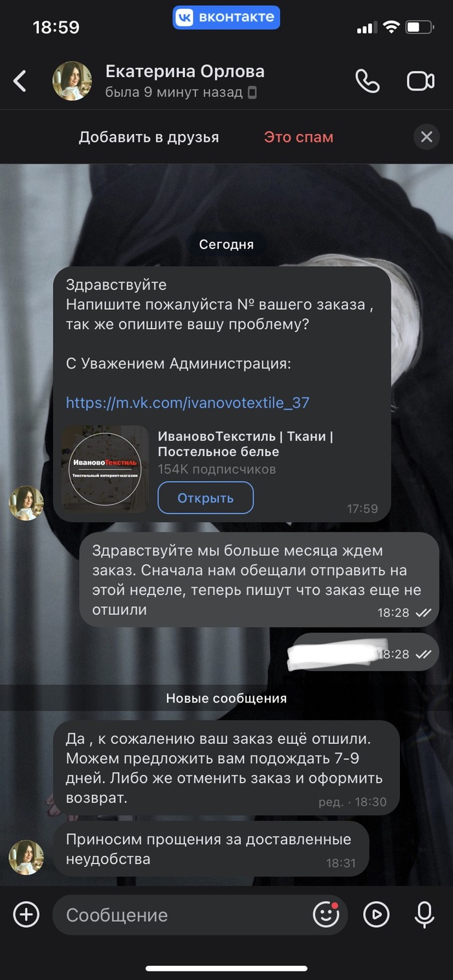The image size is (453, 980).
Task: Tap the video message play icon
Action: tap(376, 915)
